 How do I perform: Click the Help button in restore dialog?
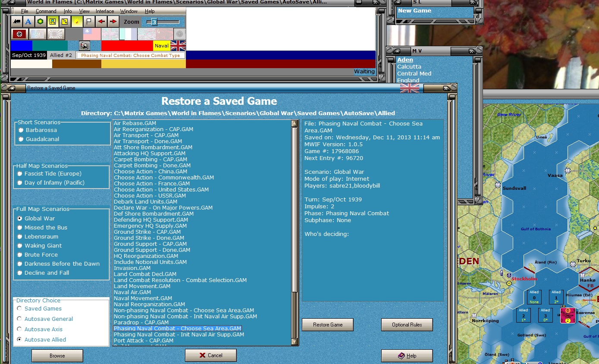coord(407,356)
